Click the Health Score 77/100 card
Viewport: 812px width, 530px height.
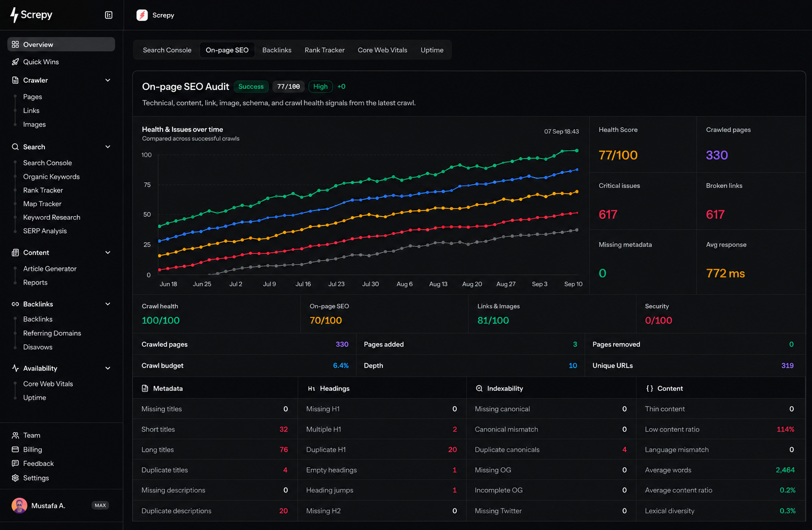coord(643,145)
